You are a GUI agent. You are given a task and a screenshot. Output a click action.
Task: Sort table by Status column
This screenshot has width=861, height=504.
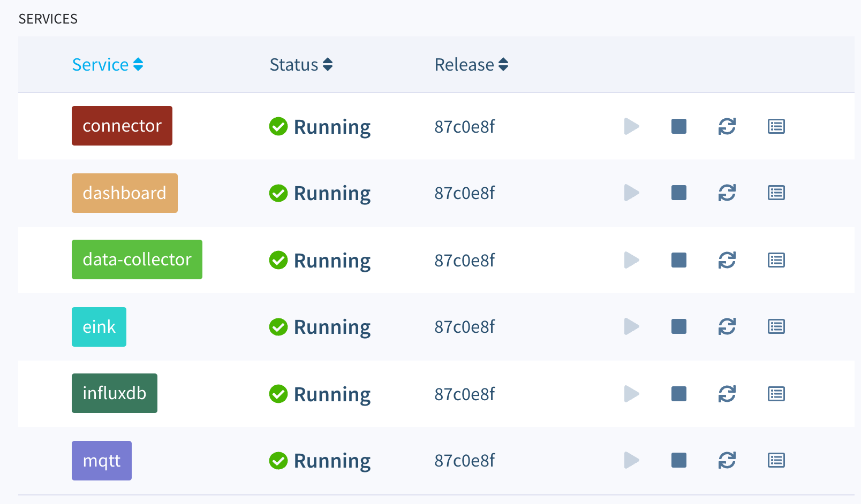coord(301,65)
